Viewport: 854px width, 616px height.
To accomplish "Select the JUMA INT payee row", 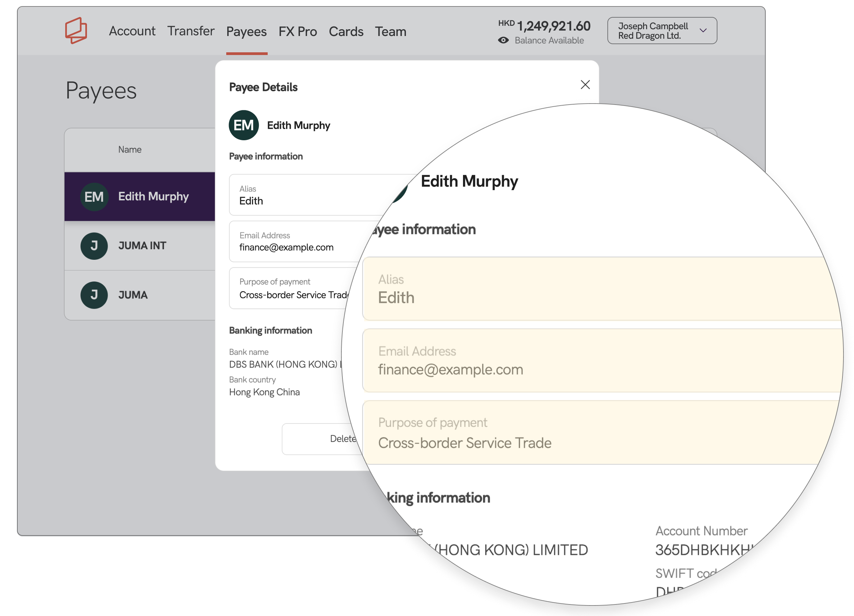I will pos(142,246).
